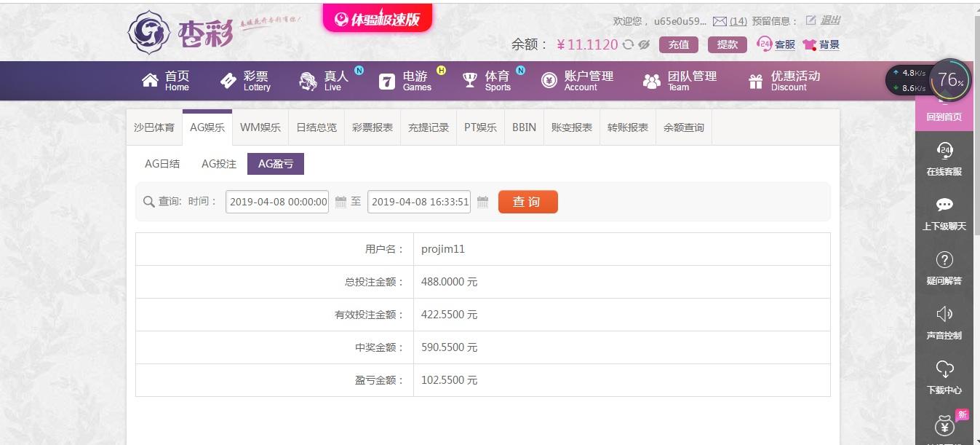Click the 488.0000 元 total bet value
Viewport: 980px width, 445px height.
[449, 282]
